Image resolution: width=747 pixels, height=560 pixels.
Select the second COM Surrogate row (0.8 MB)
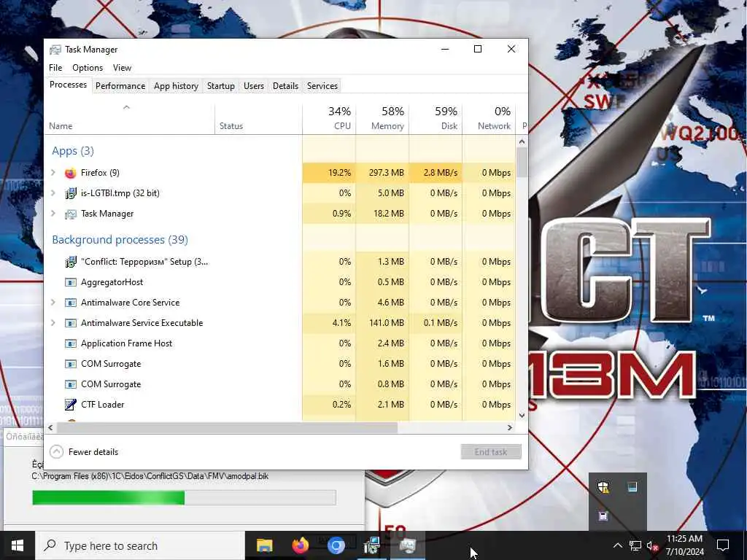[280, 384]
